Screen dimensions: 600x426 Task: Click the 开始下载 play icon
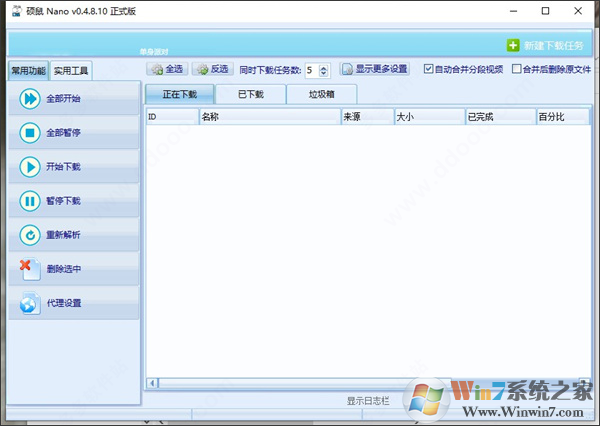[x=30, y=167]
